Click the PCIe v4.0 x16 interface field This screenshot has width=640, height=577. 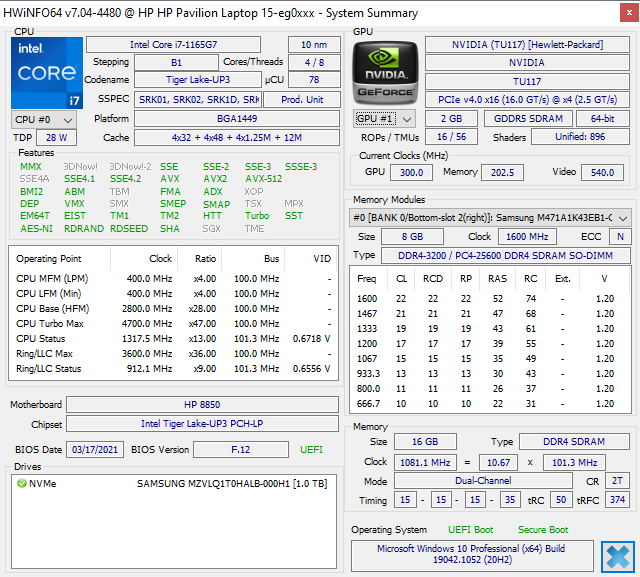(x=527, y=100)
